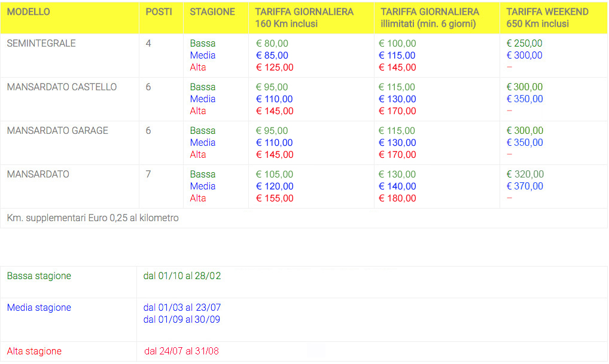Click Alta in the SEMINTEGRALE row
Viewport: 609px width, 364px height.
click(x=198, y=68)
